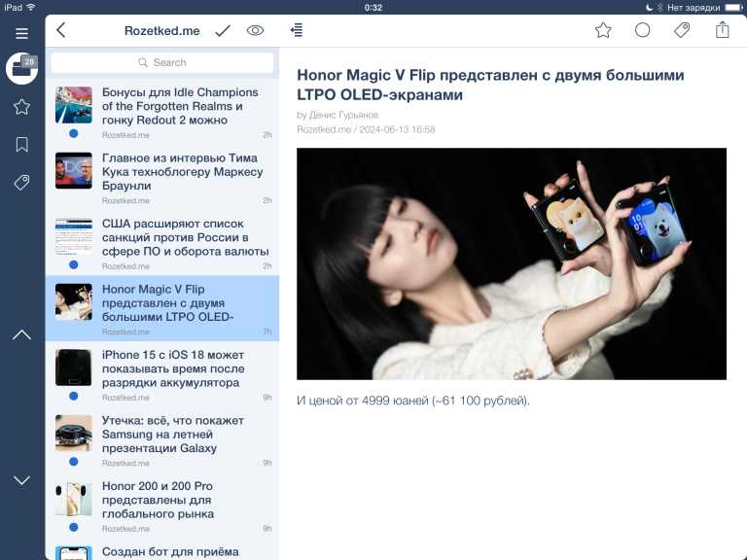Image resolution: width=747 pixels, height=560 pixels.
Task: Go back from Rozetked.me feed
Action: (x=61, y=30)
